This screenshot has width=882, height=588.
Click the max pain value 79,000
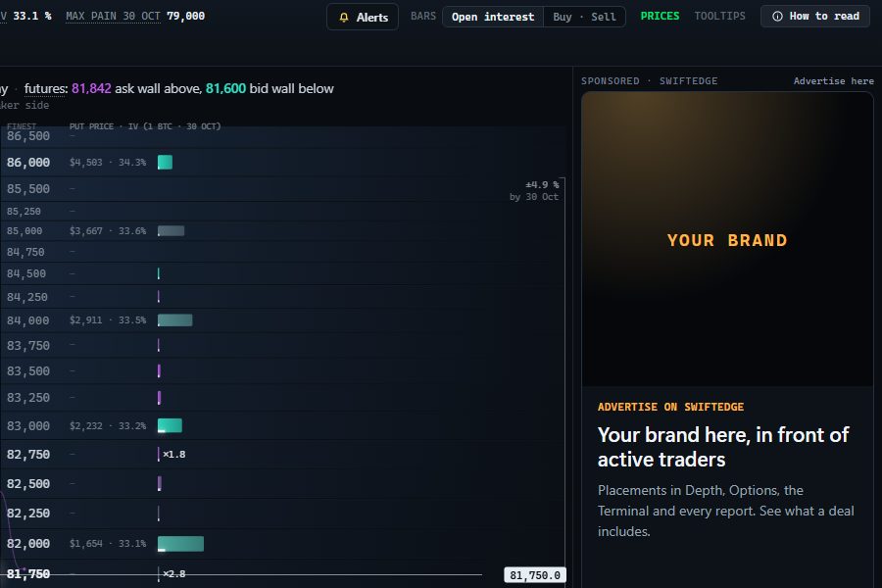(x=185, y=16)
